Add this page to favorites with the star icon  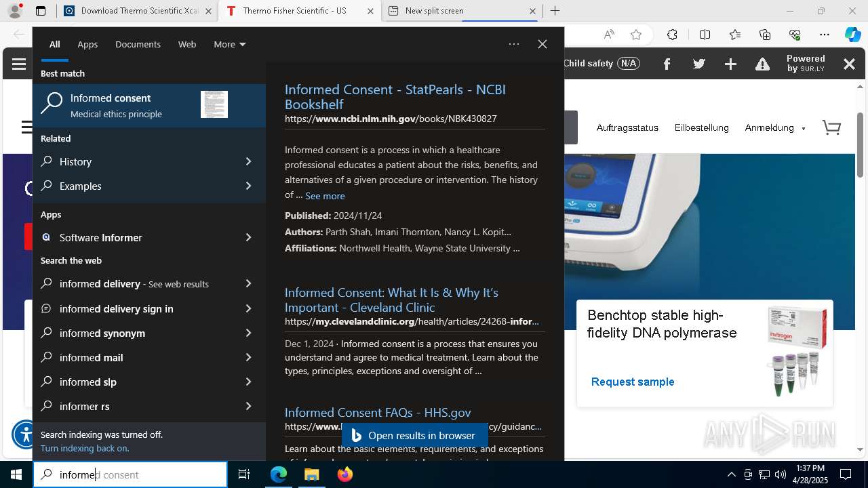point(636,35)
